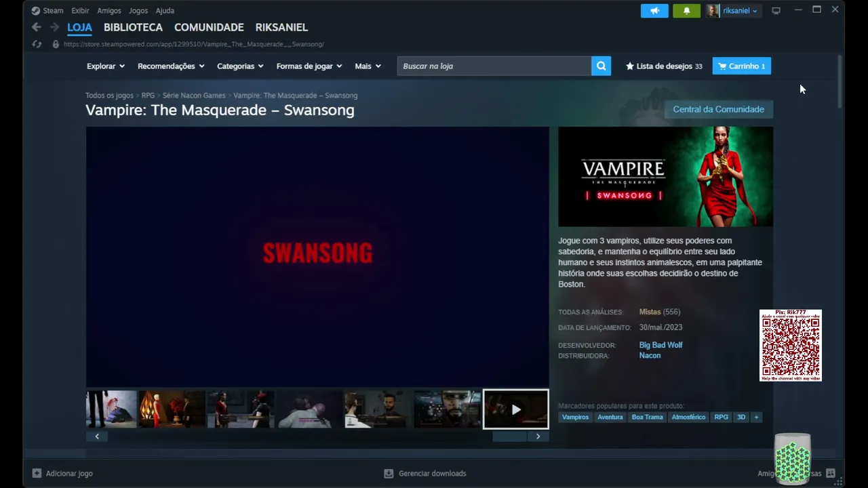Click the game title heading text

tap(220, 110)
